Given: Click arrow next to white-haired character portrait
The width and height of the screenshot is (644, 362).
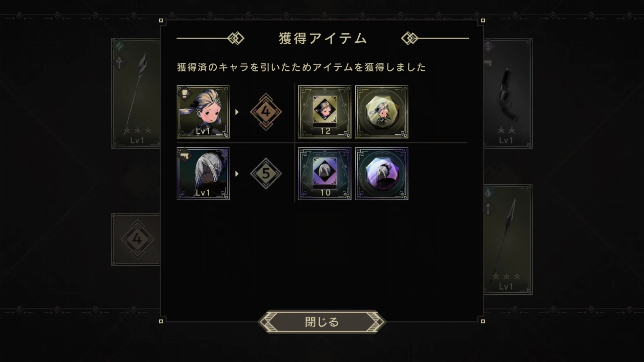Looking at the screenshot, I should (237, 174).
